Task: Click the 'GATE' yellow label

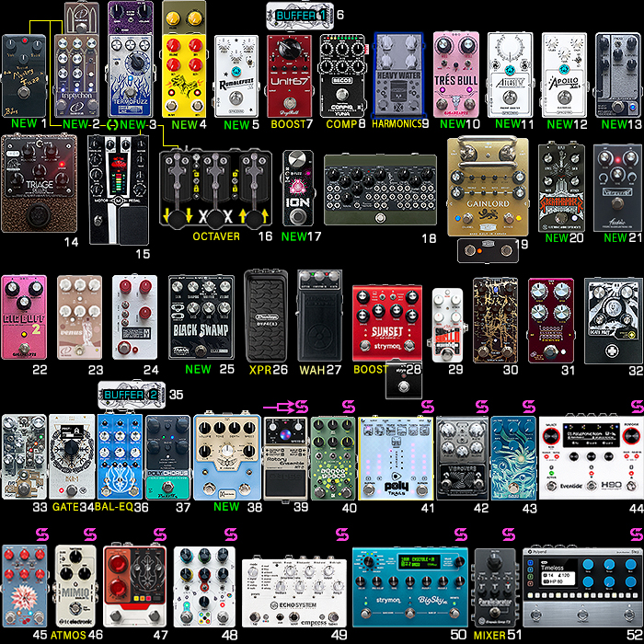Action: pyautogui.click(x=65, y=507)
